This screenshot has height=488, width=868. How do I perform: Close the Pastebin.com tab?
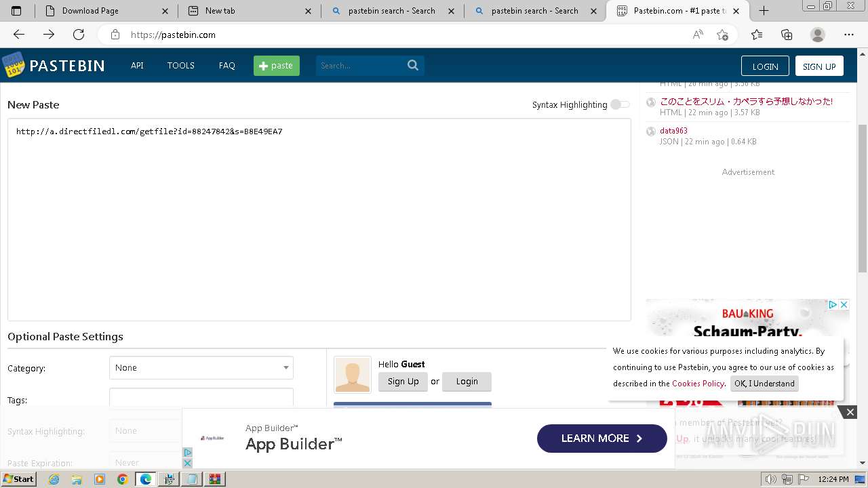coord(736,11)
